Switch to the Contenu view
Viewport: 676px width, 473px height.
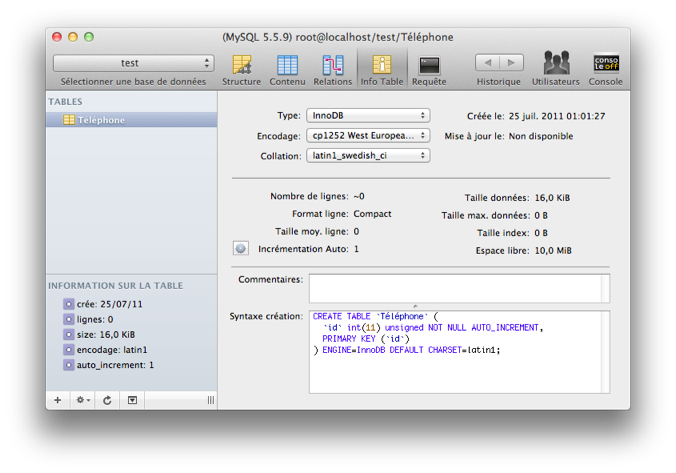pos(287,70)
